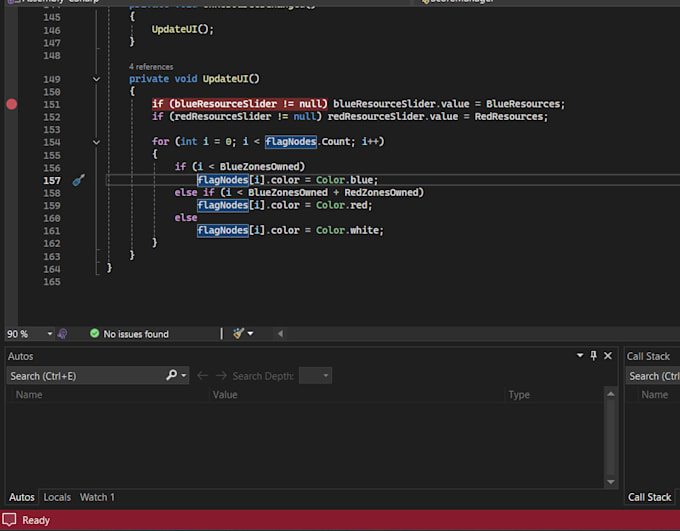The width and height of the screenshot is (680, 531).
Task: Switch to the Watch 1 tab
Action: pyautogui.click(x=97, y=497)
